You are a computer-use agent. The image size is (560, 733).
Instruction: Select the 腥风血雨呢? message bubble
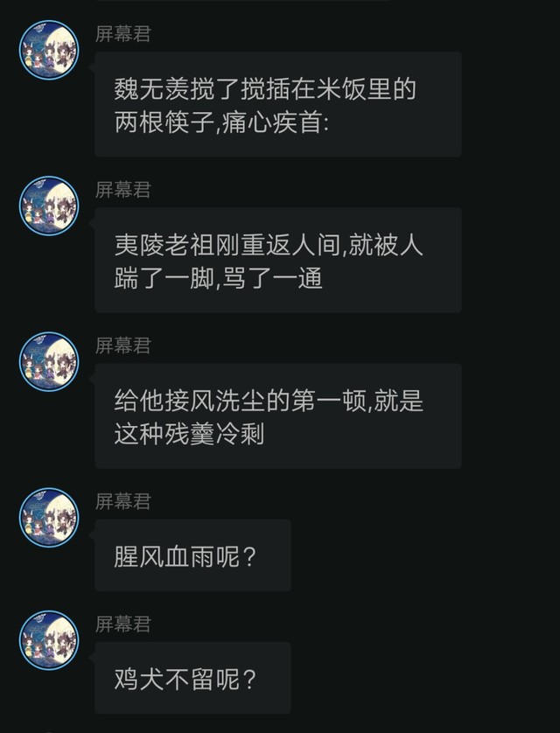[192, 555]
